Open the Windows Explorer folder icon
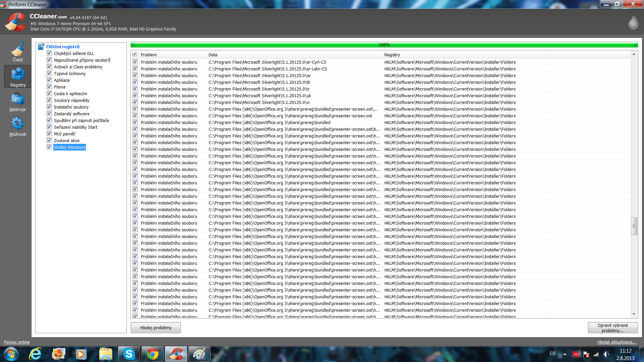The height and width of the screenshot is (362, 644). point(106,354)
